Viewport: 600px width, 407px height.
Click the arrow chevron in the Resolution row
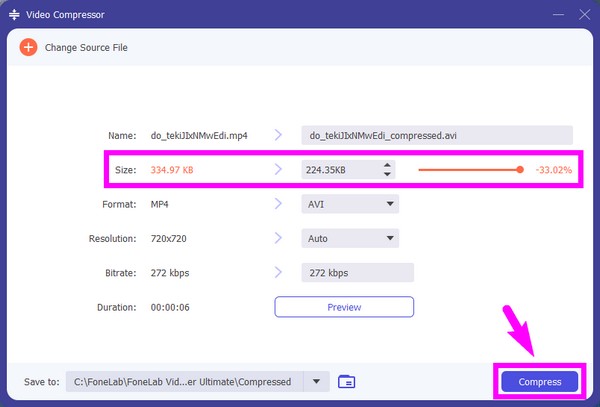click(278, 238)
